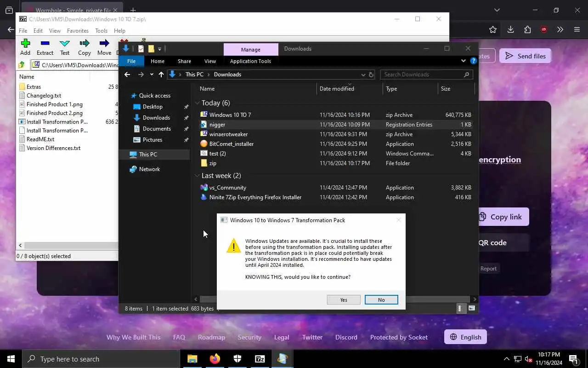
Task: Go up to parent folder in Explorer
Action: click(161, 75)
